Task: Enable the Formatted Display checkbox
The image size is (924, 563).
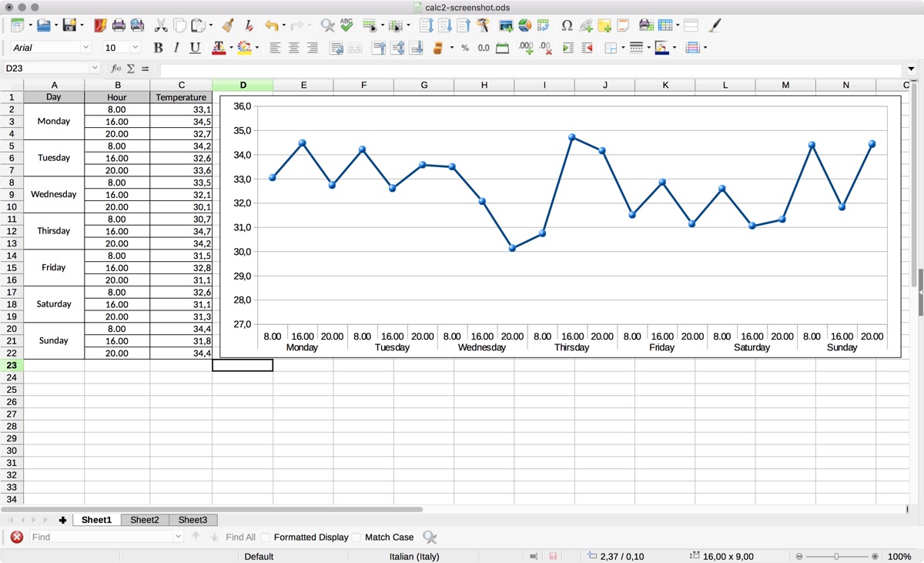Action: (266, 538)
